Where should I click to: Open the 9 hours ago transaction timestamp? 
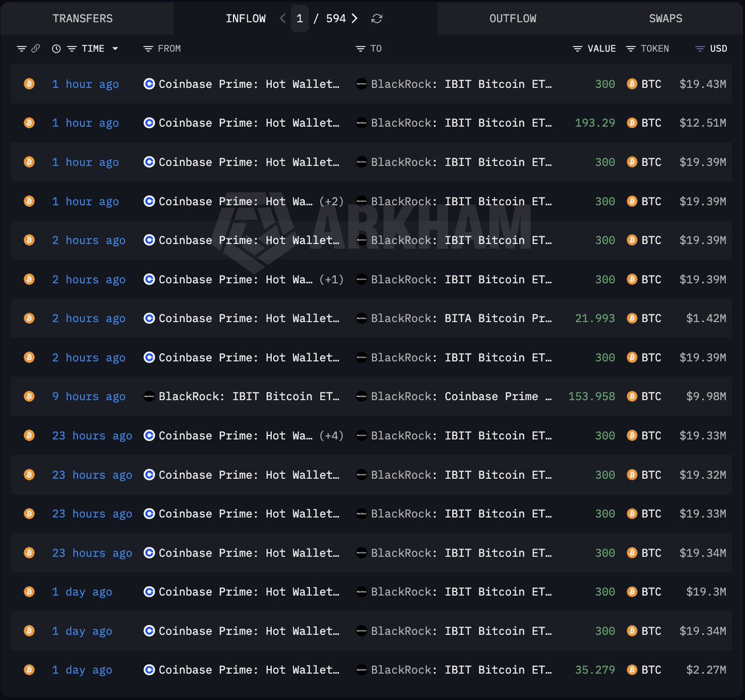click(x=89, y=396)
